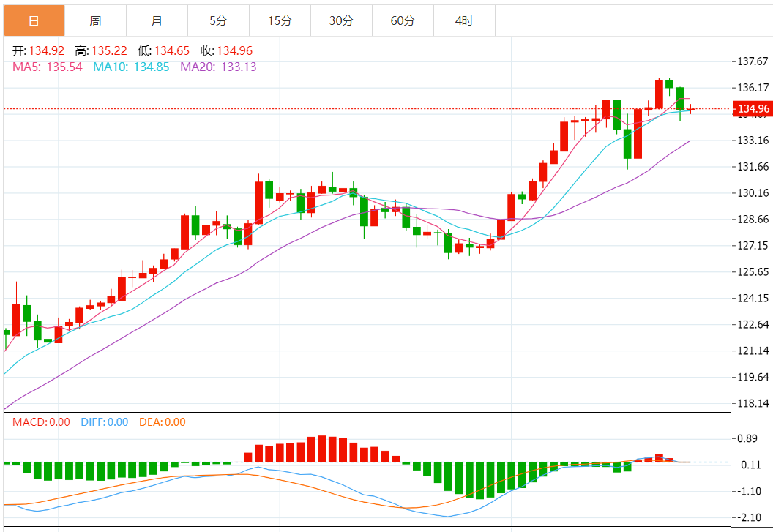
Task: Click the MA5: 135.54 indicator label
Action: tap(48, 67)
